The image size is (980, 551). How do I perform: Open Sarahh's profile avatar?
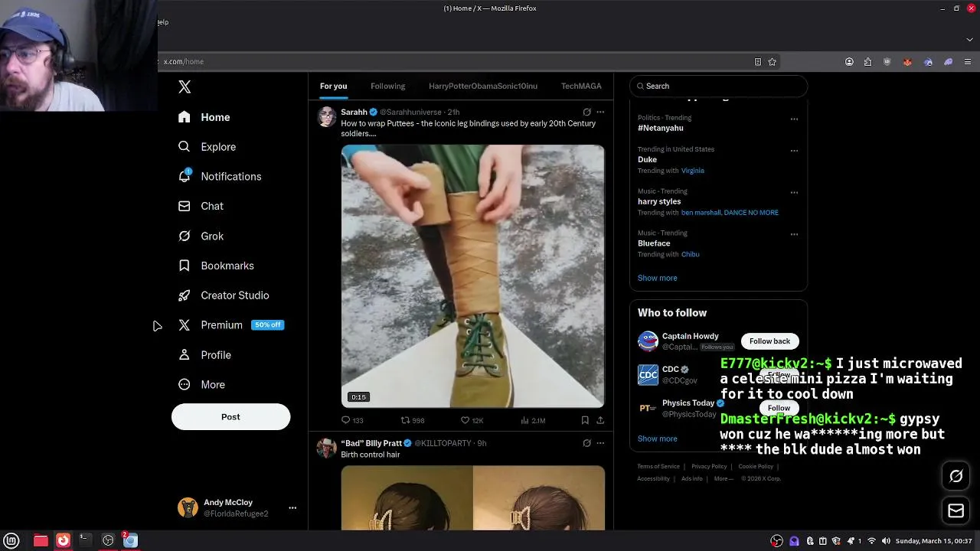click(327, 117)
